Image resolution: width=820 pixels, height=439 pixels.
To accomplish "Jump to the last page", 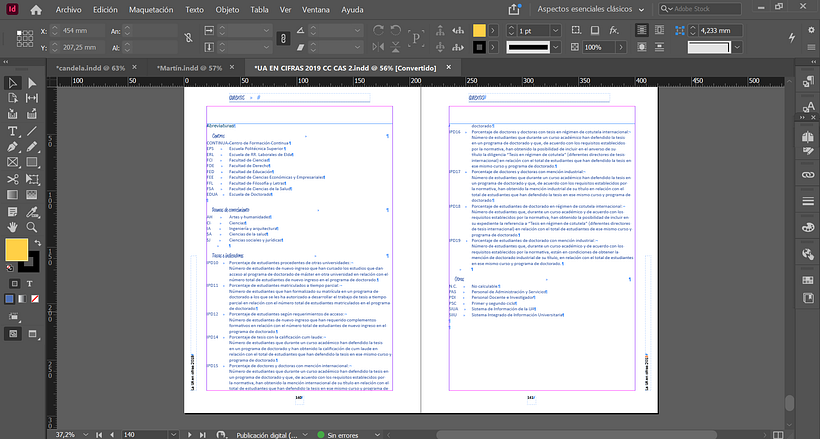I will (x=202, y=434).
